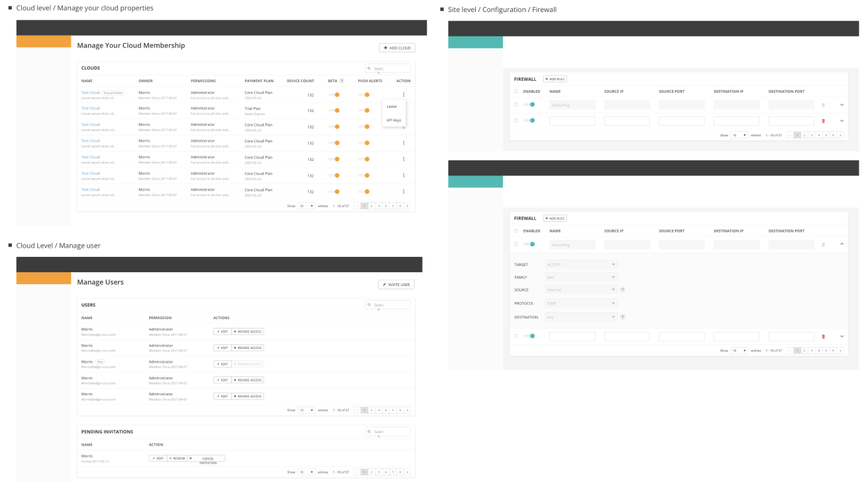This screenshot has height=492, width=868.
Task: Go to page 5 in collapsed Firewall pagination
Action: (826, 135)
